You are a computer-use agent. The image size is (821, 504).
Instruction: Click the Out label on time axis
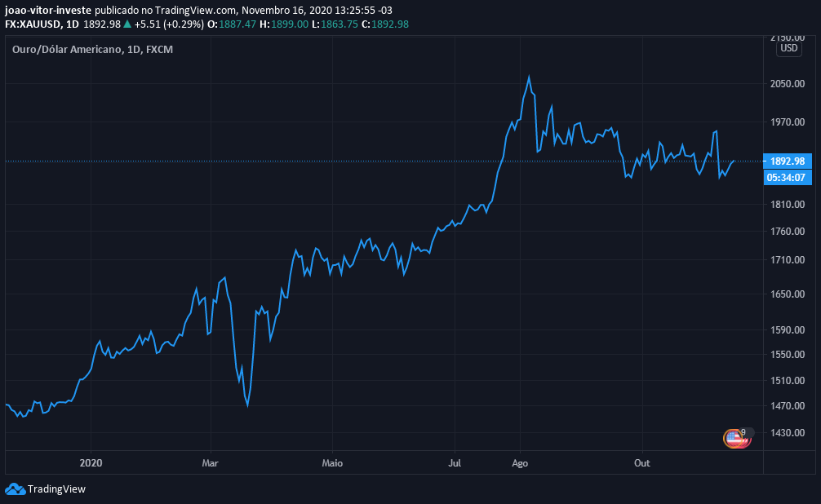(642, 463)
